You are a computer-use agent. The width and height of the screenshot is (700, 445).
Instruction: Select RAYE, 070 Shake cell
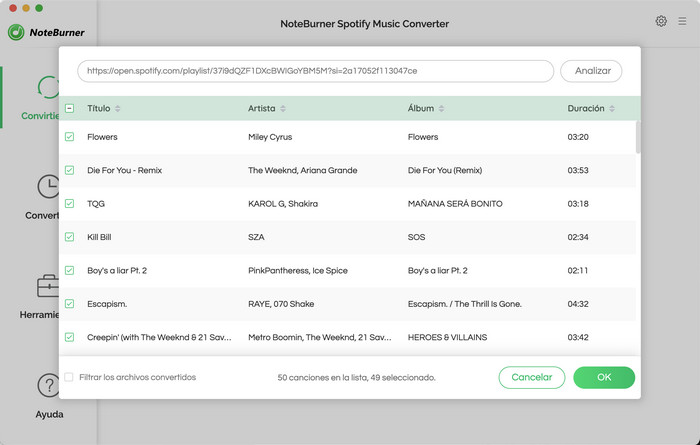click(x=281, y=304)
